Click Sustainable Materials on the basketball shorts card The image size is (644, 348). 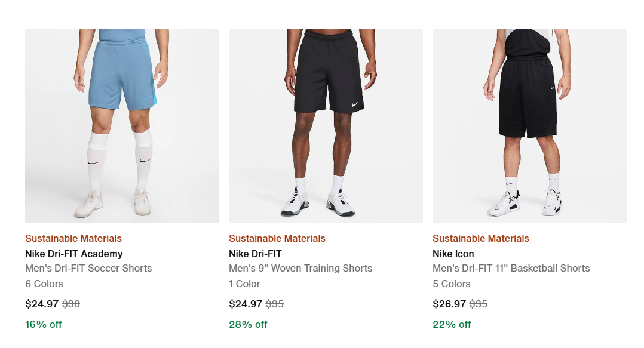(480, 238)
